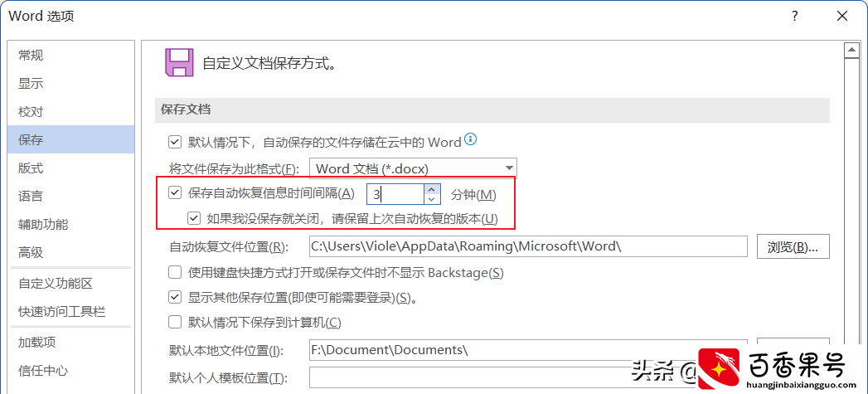Toggle 保存自动恢复信息时间间隔 checkbox
This screenshot has width=868, height=394.
[x=175, y=192]
